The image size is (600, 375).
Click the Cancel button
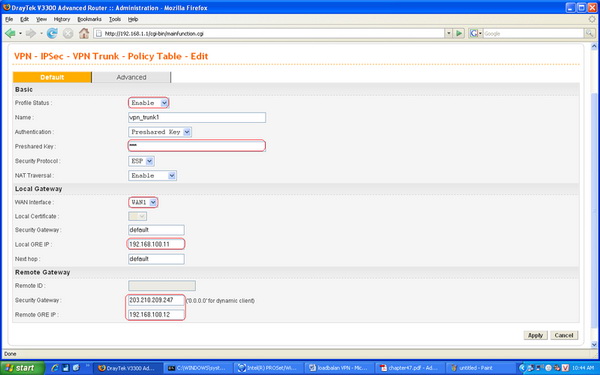tap(564, 335)
